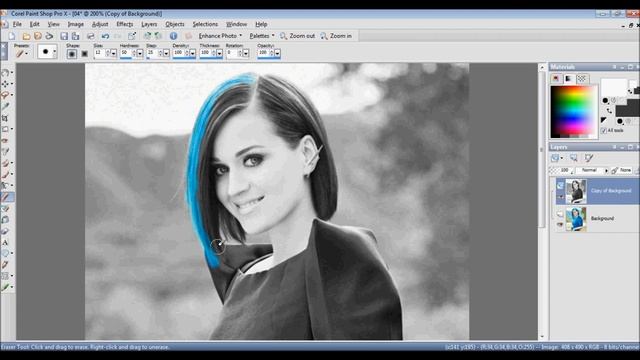Click the Rotation value field

click(231, 53)
